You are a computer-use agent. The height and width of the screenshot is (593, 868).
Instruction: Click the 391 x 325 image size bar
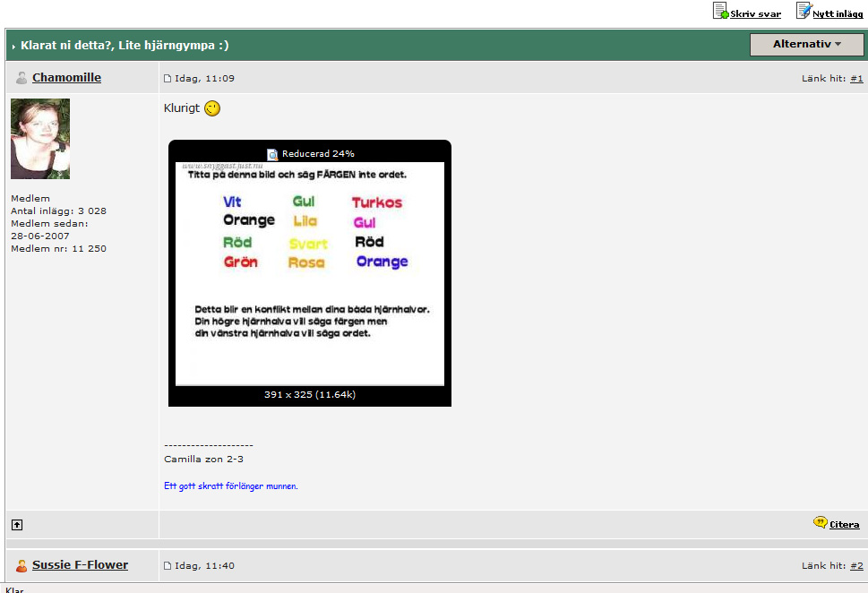click(x=309, y=395)
